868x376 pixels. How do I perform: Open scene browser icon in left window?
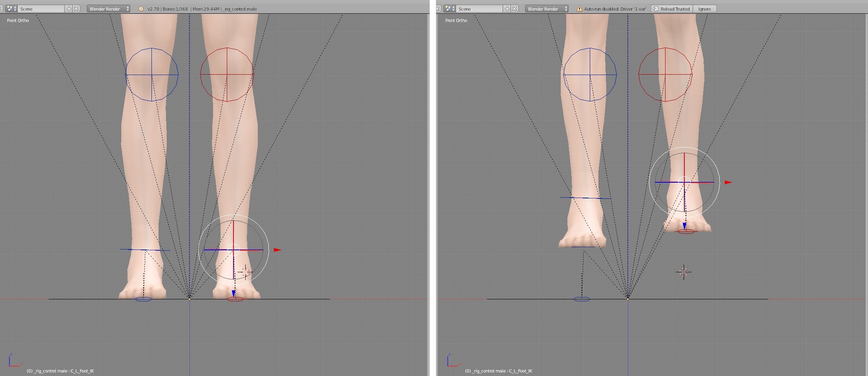click(11, 9)
